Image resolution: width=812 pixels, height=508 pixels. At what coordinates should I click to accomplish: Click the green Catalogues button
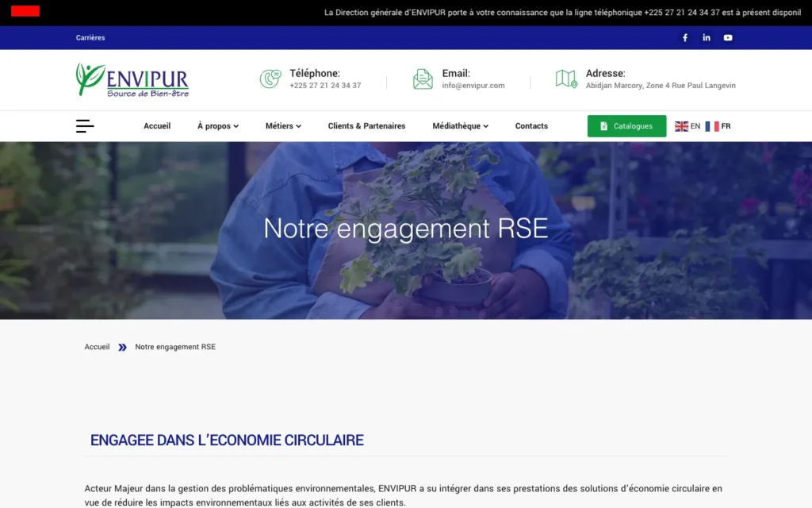pos(626,126)
